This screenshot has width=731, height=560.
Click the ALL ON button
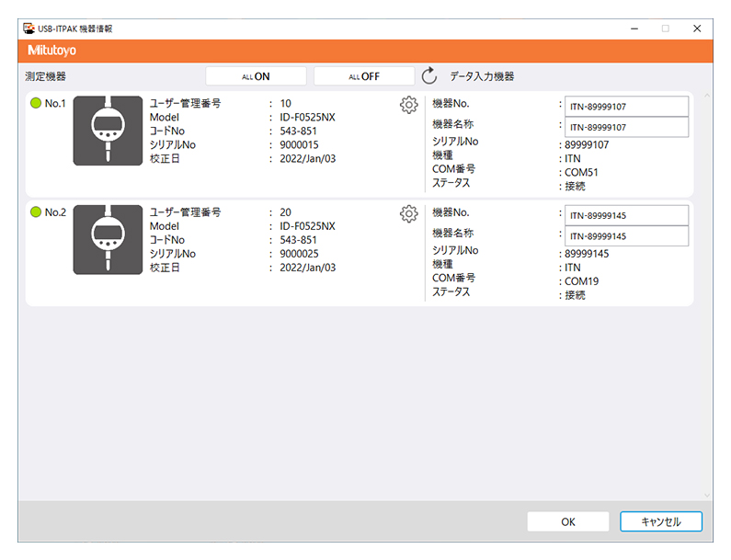click(256, 76)
